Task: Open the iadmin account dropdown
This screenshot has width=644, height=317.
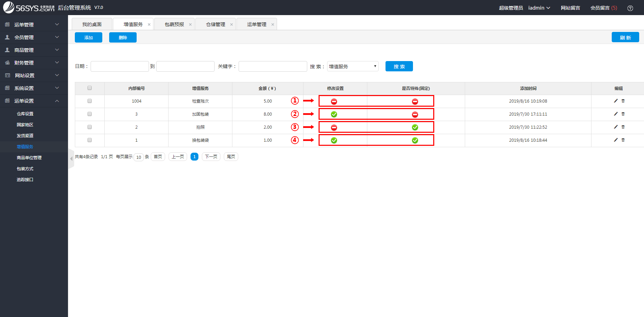Action: pos(539,8)
